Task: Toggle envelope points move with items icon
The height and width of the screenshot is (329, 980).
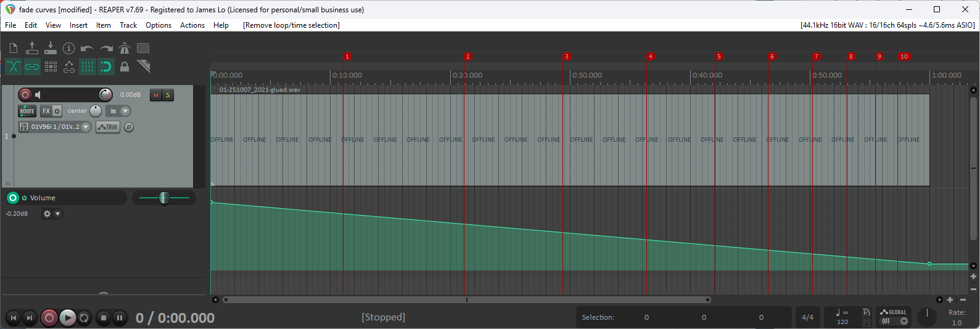Action: (x=69, y=67)
